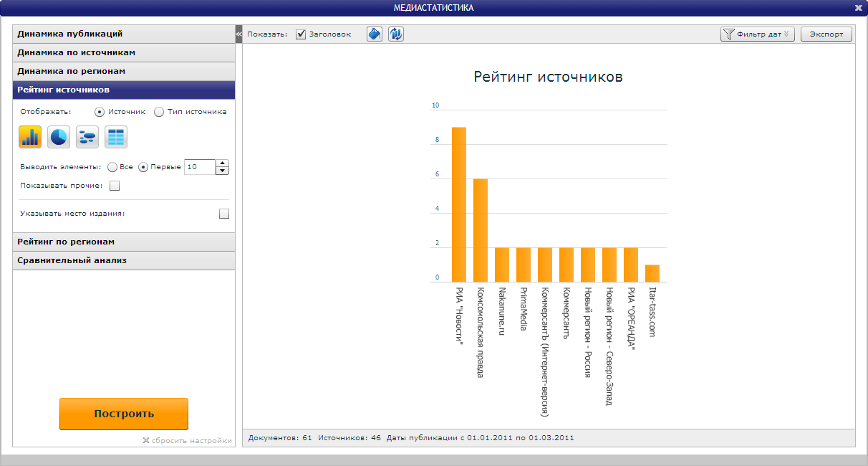This screenshot has height=466, width=868.
Task: Enable the Показывать прочие checkbox
Action: coord(115,186)
